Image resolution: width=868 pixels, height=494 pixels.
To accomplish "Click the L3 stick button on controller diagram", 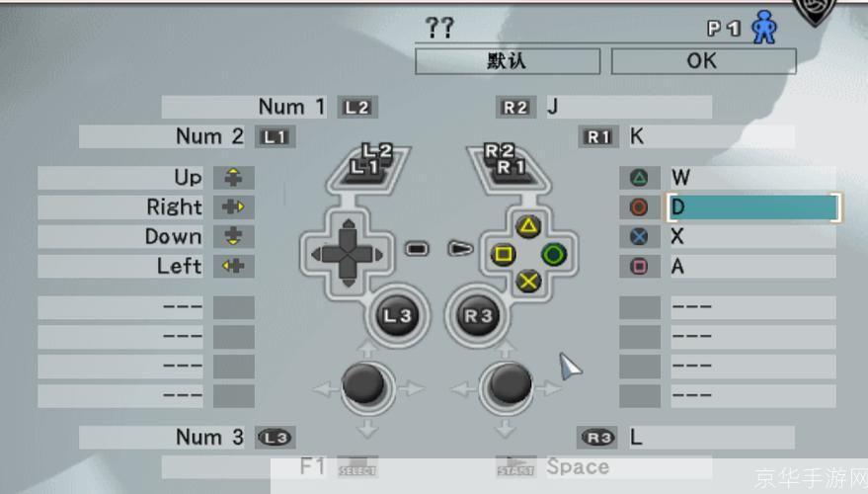I will coord(398,316).
